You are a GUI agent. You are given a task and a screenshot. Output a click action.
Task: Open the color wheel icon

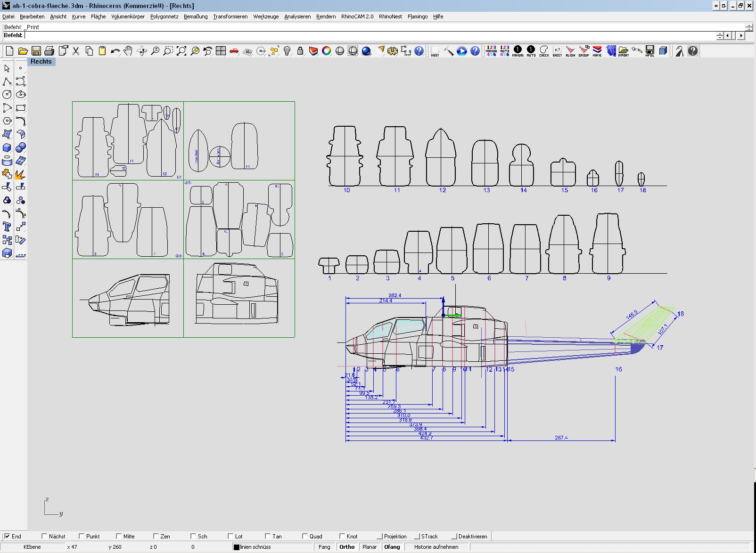(326, 51)
